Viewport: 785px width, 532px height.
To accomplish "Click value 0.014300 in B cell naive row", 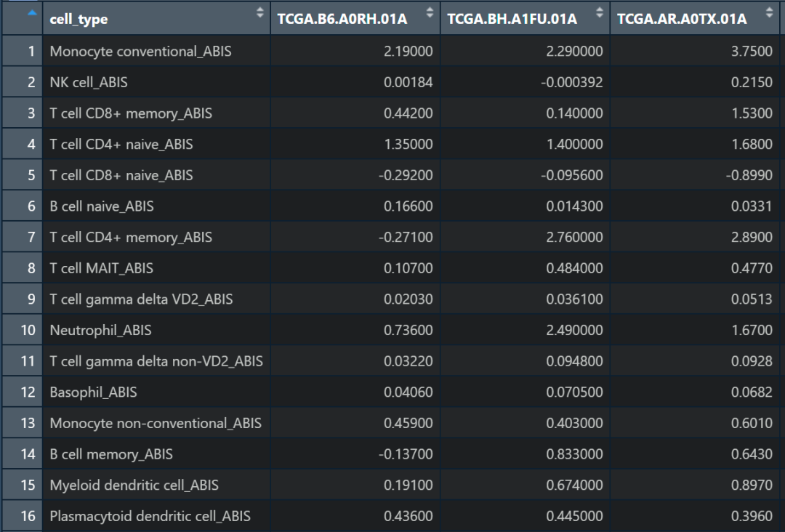I will click(574, 206).
